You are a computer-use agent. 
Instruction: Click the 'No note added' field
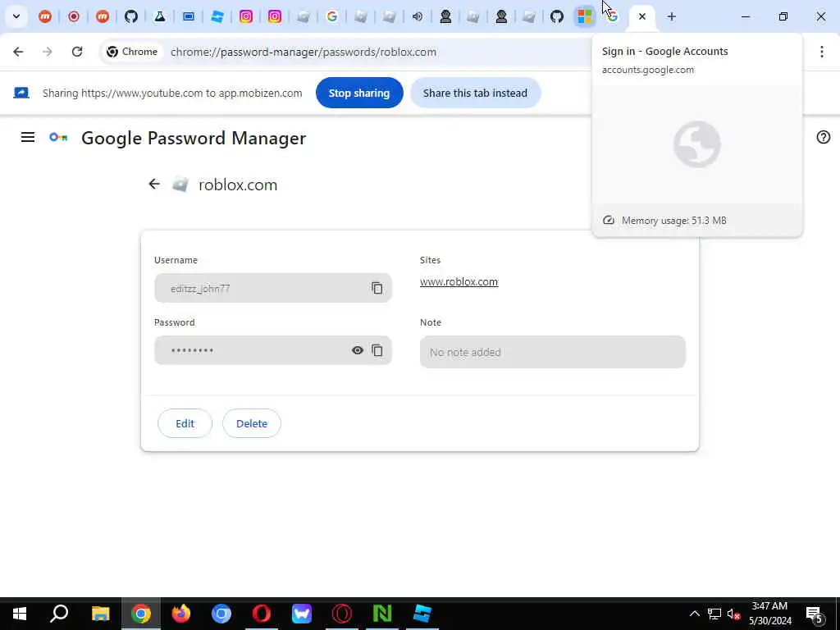[x=552, y=352]
